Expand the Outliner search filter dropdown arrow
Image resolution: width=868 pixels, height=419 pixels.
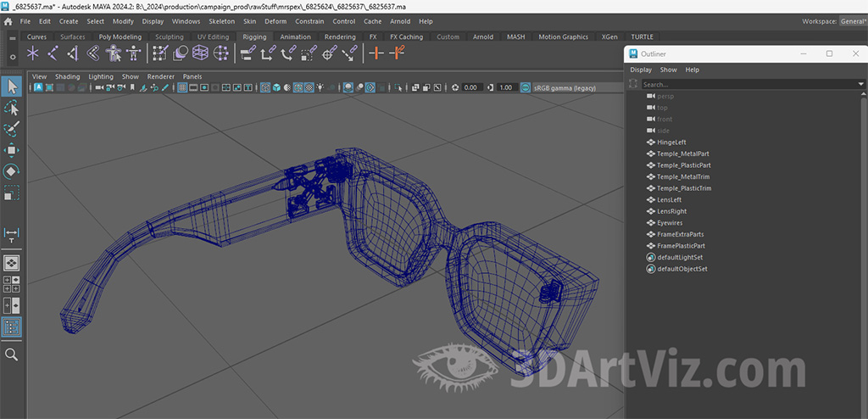[x=861, y=84]
